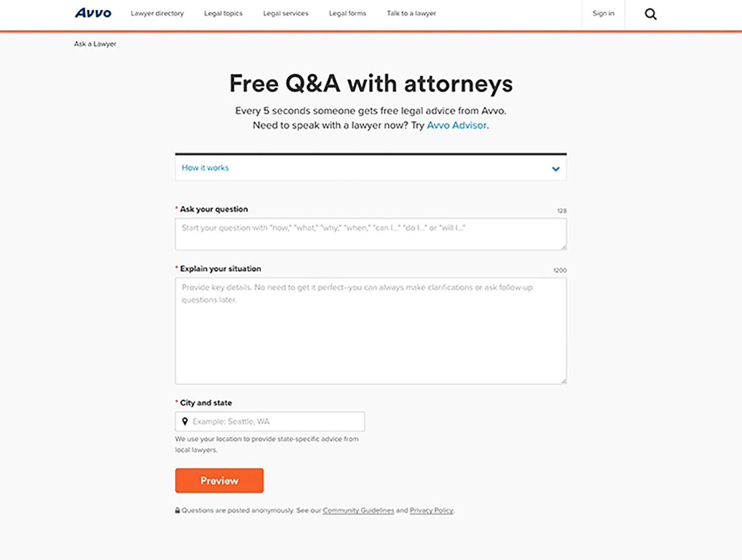Click the textarea resize handle
742x560 pixels.
(563, 380)
